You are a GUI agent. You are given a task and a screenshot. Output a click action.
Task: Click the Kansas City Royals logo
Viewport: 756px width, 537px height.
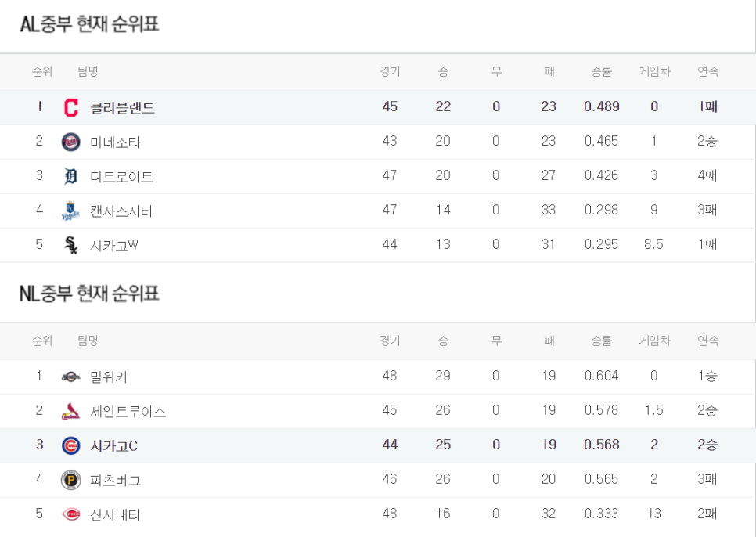pos(71,211)
